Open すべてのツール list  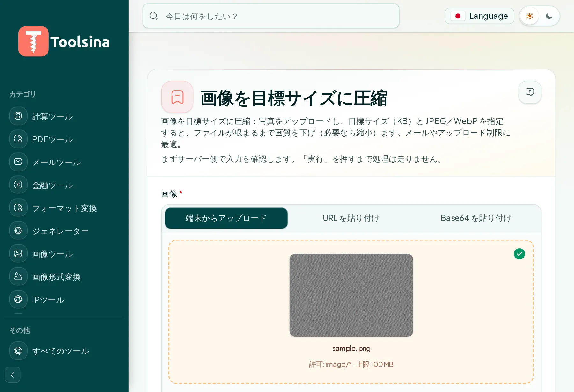tap(60, 351)
